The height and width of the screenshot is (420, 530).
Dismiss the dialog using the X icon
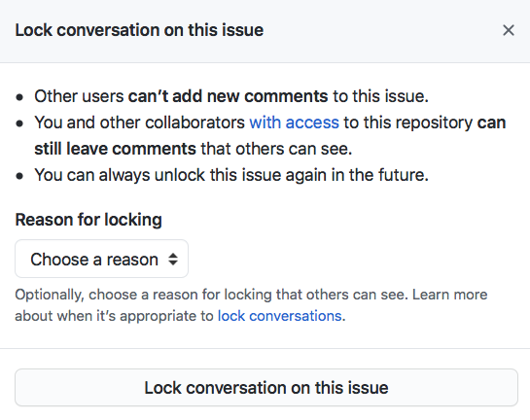509,30
